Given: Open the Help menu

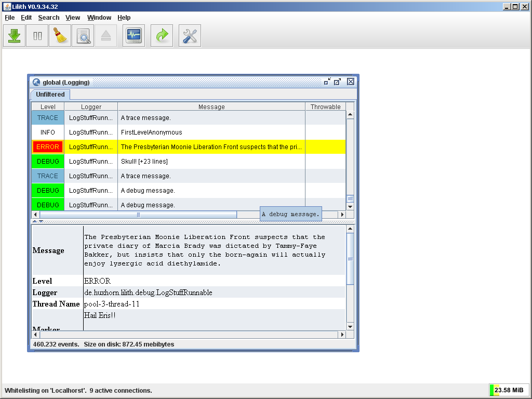Looking at the screenshot, I should pyautogui.click(x=124, y=18).
